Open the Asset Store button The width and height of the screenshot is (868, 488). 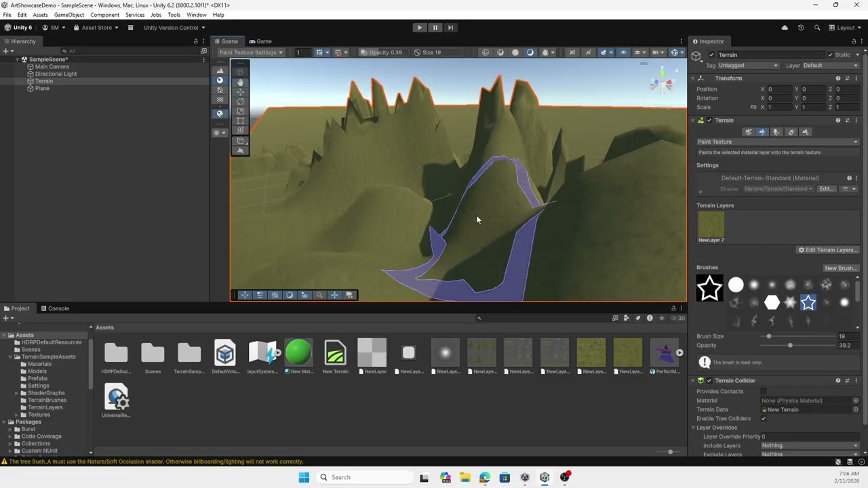(x=96, y=28)
